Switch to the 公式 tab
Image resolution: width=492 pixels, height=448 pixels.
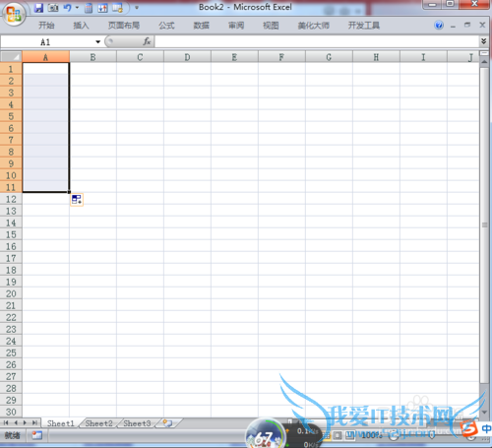166,26
